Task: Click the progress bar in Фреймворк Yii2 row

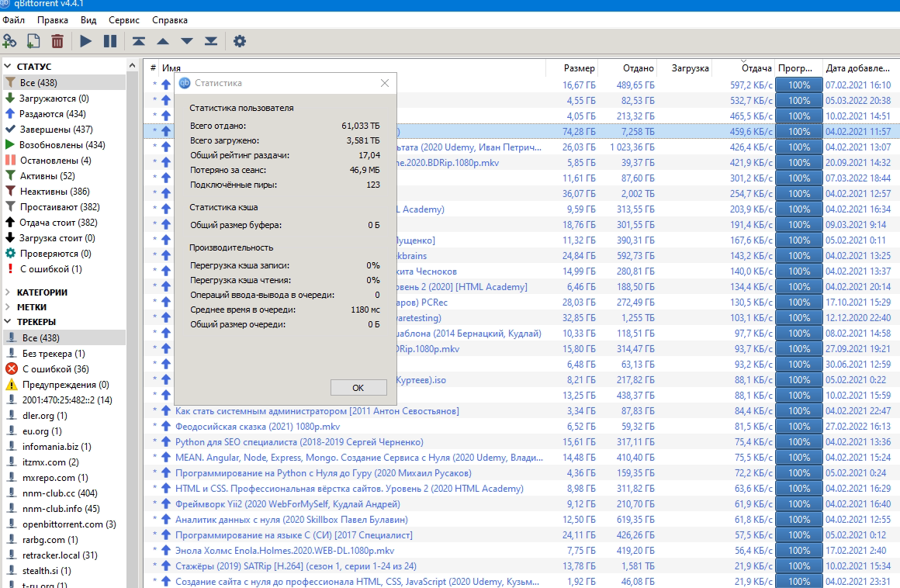Action: click(x=799, y=504)
